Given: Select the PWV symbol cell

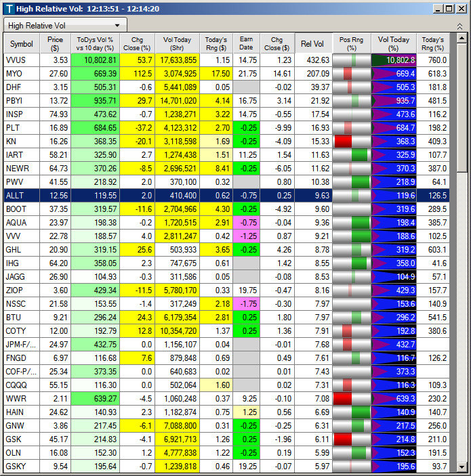Looking at the screenshot, I should 21,182.
